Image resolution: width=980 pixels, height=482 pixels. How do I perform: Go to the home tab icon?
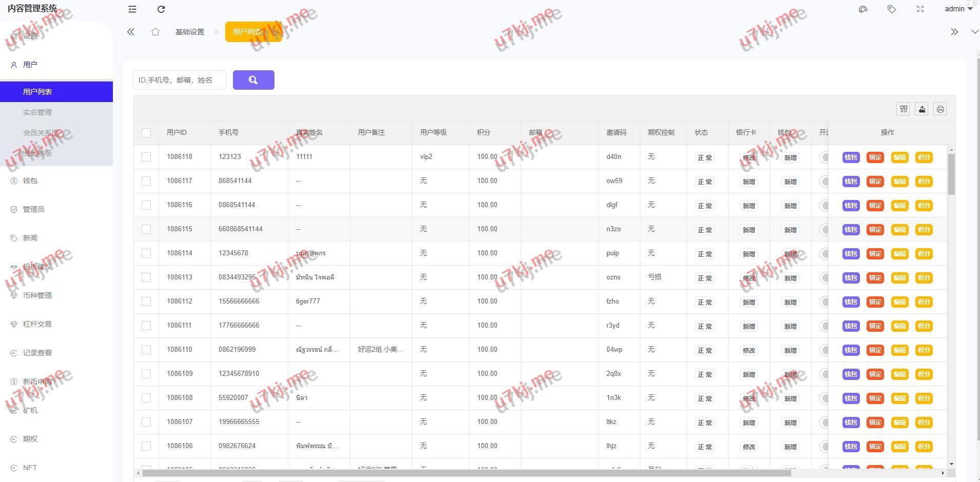coord(155,32)
